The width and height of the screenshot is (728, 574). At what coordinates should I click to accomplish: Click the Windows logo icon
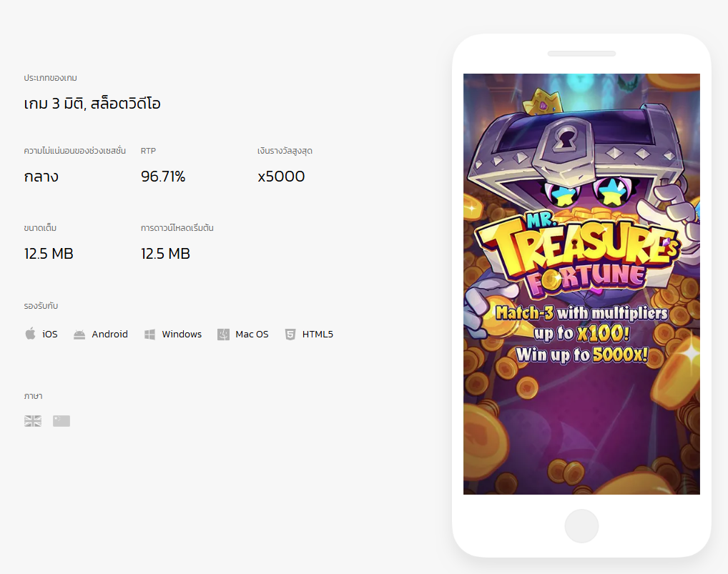click(149, 335)
